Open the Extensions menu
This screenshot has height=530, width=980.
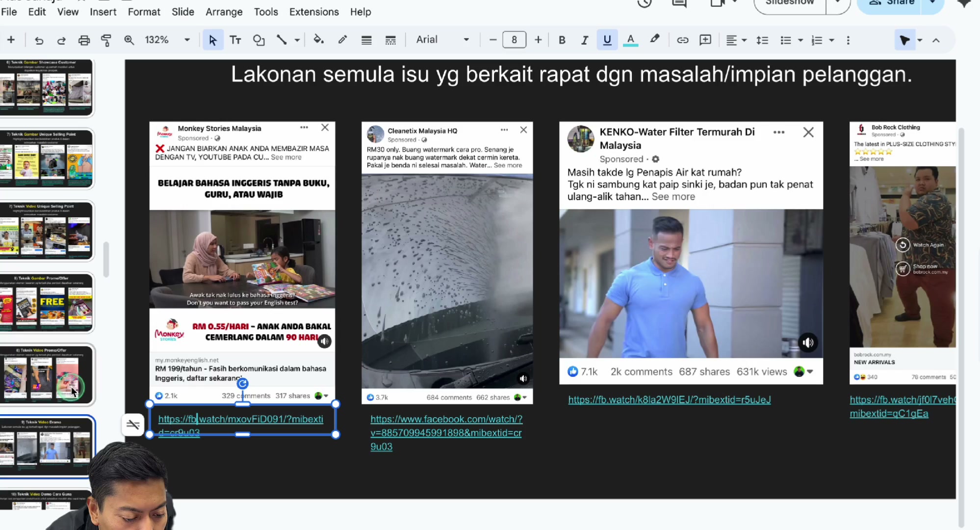[314, 12]
